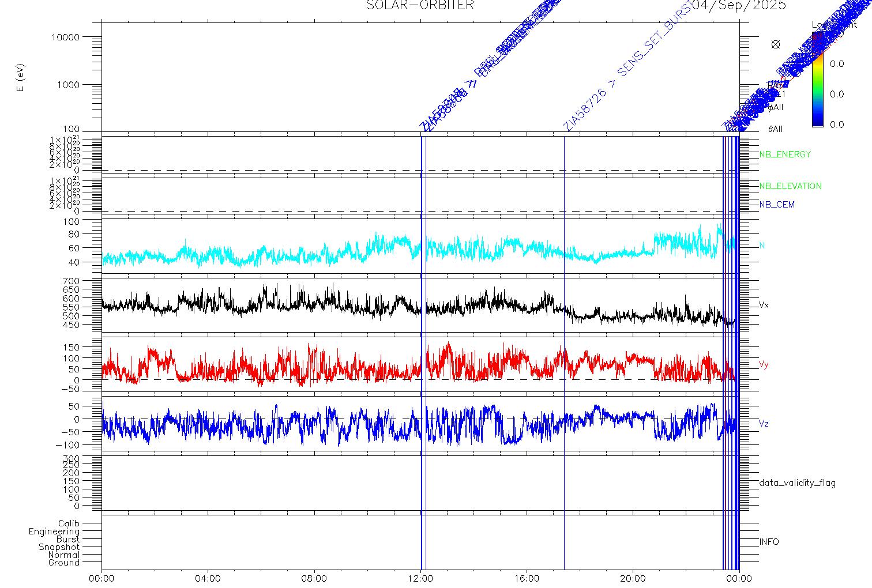Click the blue Vz panel label
Image resolution: width=872 pixels, height=588 pixels.
tap(764, 424)
